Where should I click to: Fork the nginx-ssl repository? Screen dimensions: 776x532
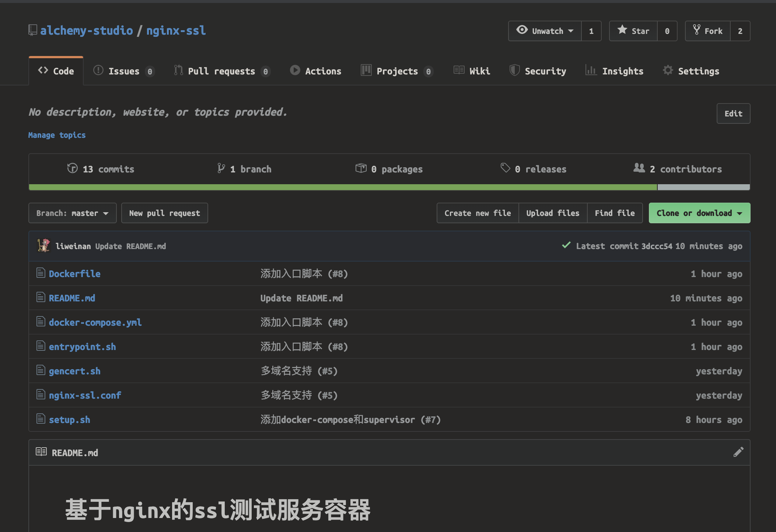708,31
